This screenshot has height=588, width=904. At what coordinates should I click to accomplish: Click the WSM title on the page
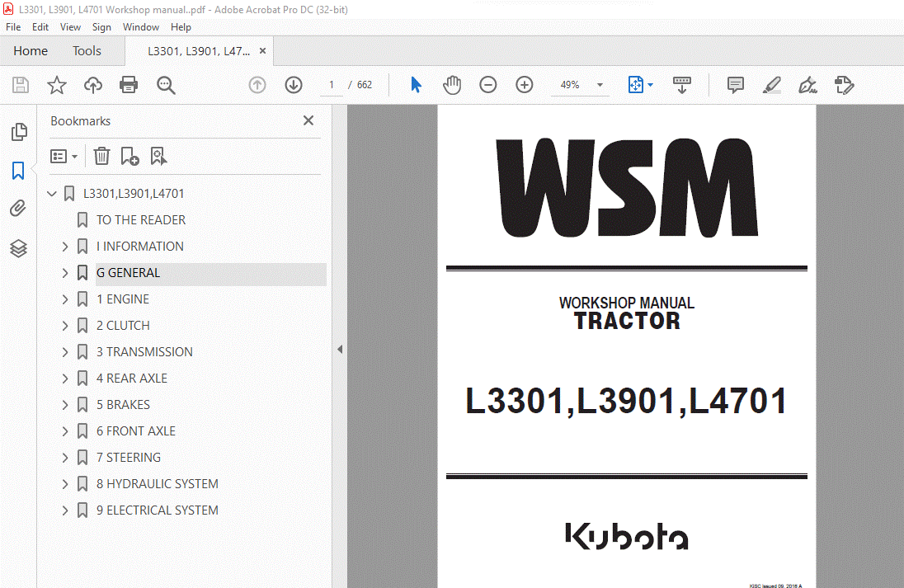(627, 188)
